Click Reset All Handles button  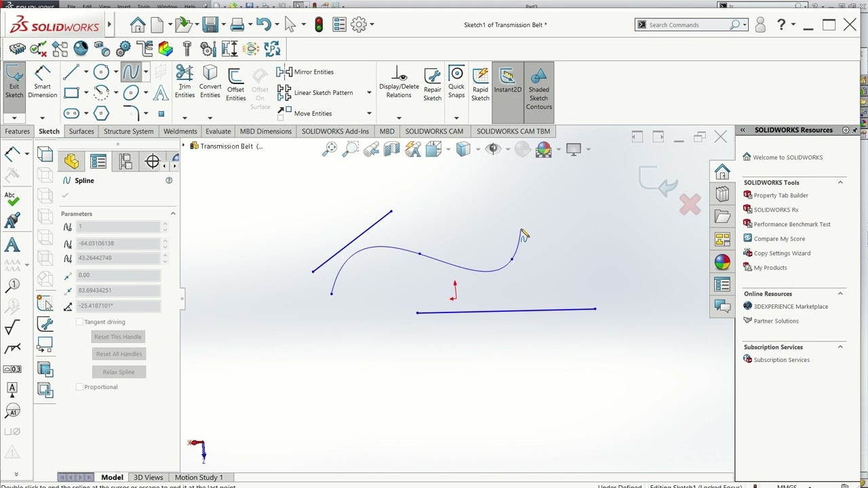[x=119, y=354]
